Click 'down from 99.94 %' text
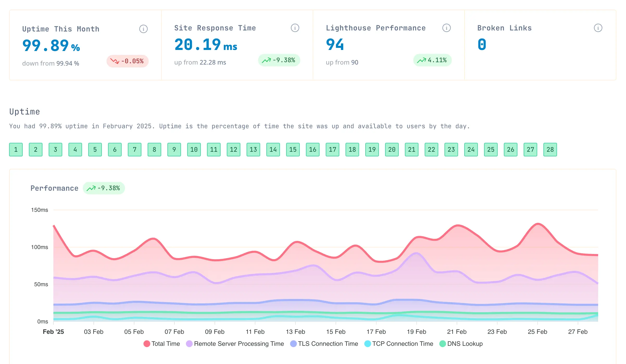626x364 pixels. click(51, 63)
